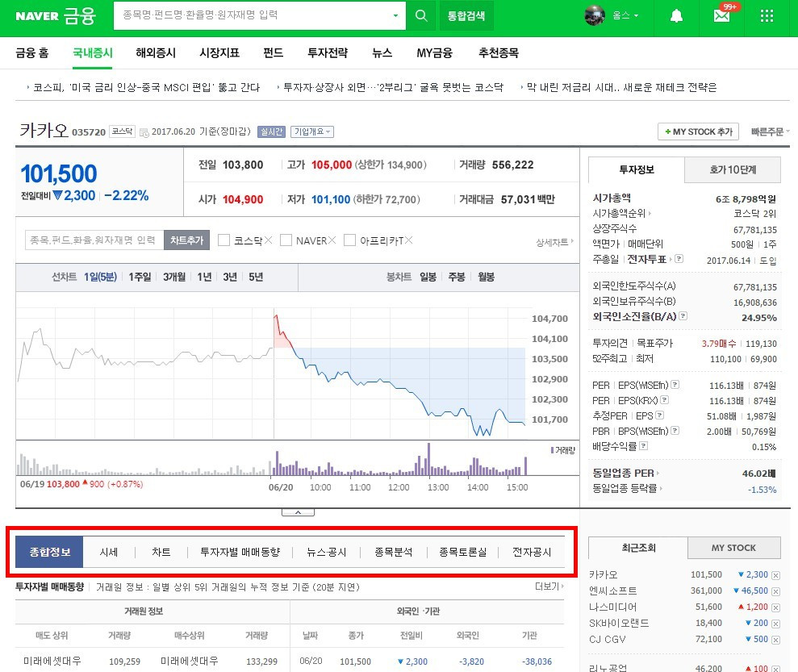This screenshot has width=798, height=672.
Task: Click the chart comparison search input
Action: click(x=94, y=240)
